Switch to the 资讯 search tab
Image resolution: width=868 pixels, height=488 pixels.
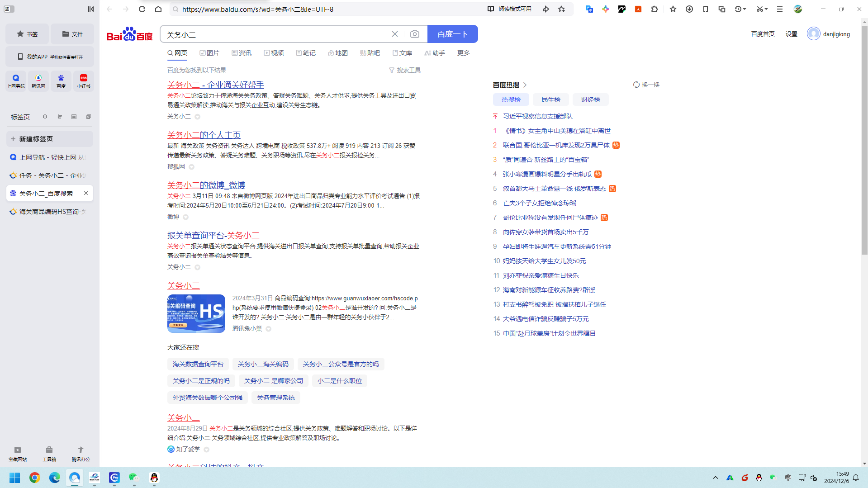tap(242, 53)
